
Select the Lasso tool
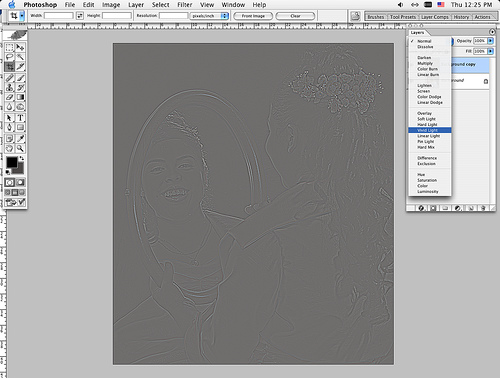tap(10, 57)
